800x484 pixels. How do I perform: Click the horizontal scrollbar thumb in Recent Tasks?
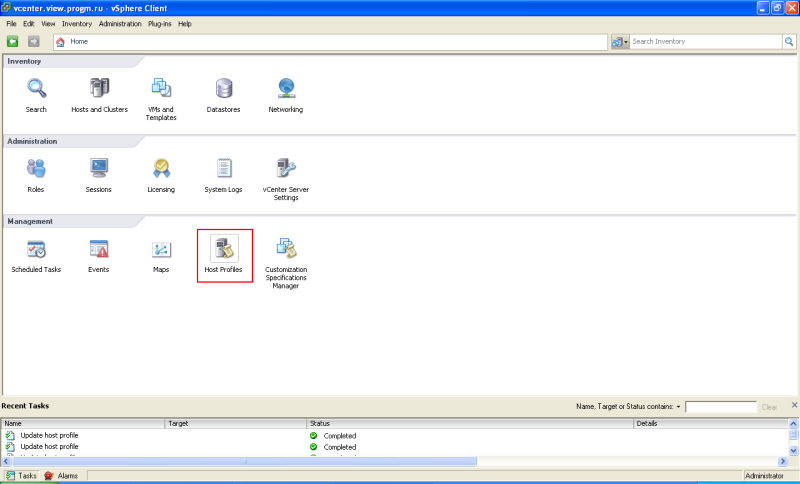244,461
